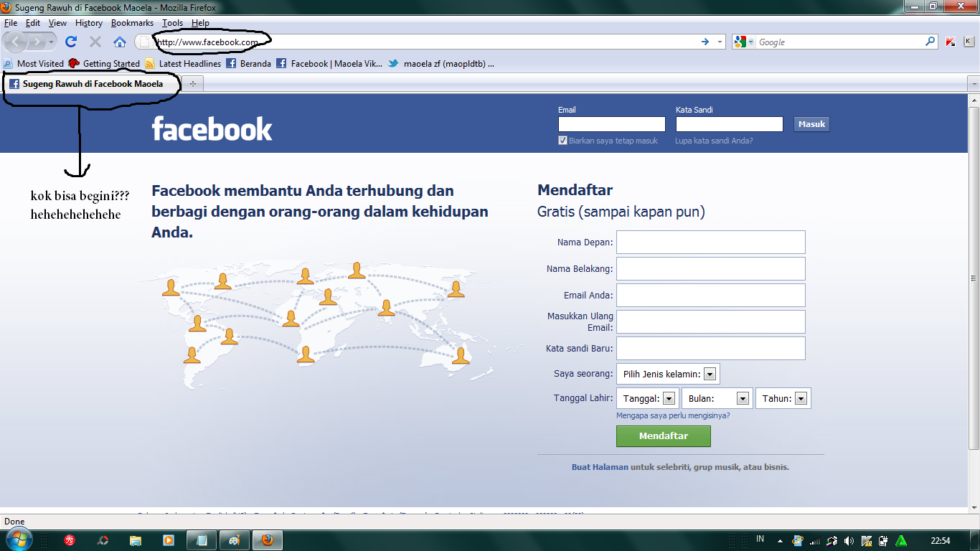Screen dimensions: 980x551
Task: Click the Kata Sandi password field
Action: (x=729, y=124)
